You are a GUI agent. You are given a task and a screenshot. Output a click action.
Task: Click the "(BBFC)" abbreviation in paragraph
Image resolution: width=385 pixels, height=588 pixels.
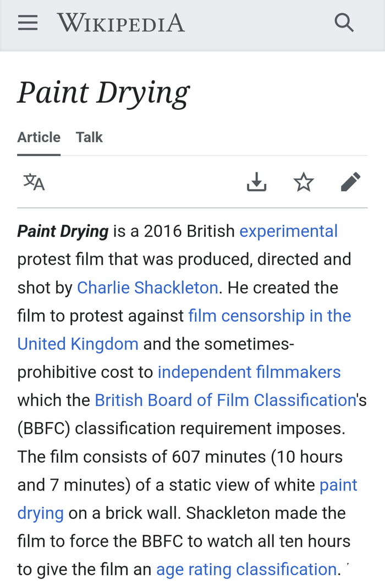tap(43, 429)
